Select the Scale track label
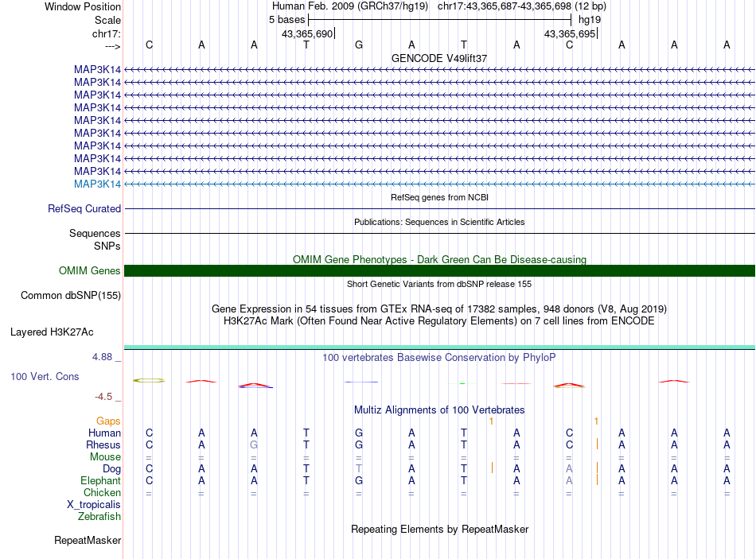The height and width of the screenshot is (559, 756). pos(107,20)
